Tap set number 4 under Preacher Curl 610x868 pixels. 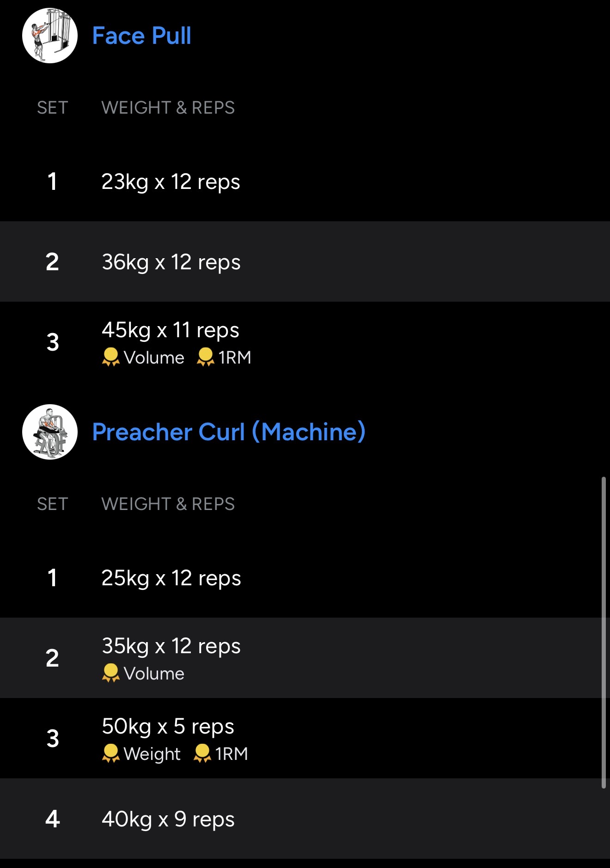(53, 819)
